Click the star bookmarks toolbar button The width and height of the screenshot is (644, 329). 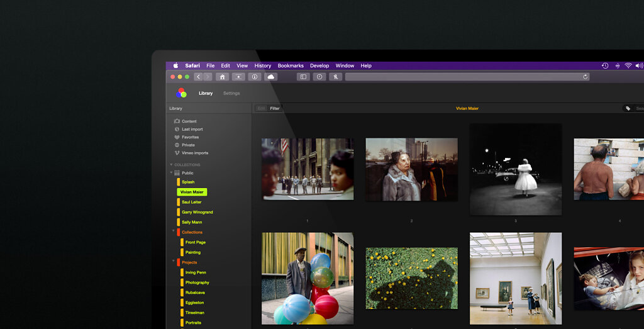click(238, 77)
